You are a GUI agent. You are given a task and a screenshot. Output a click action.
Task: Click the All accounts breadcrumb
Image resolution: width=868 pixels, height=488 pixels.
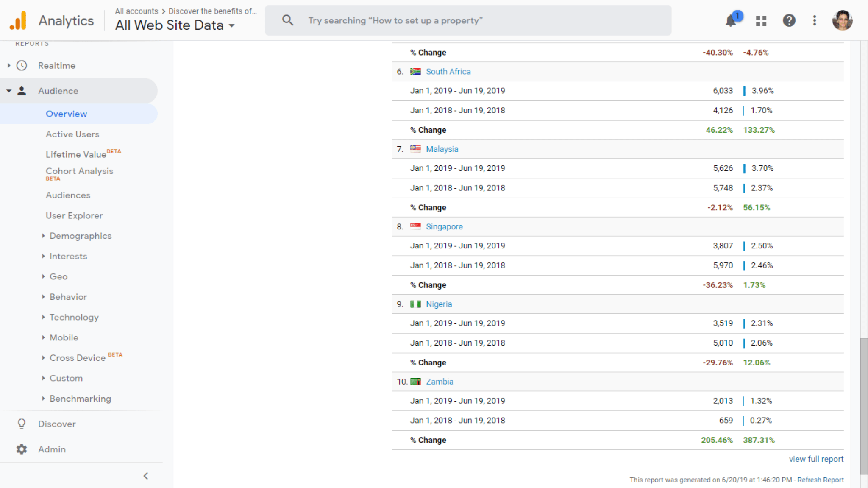click(136, 11)
